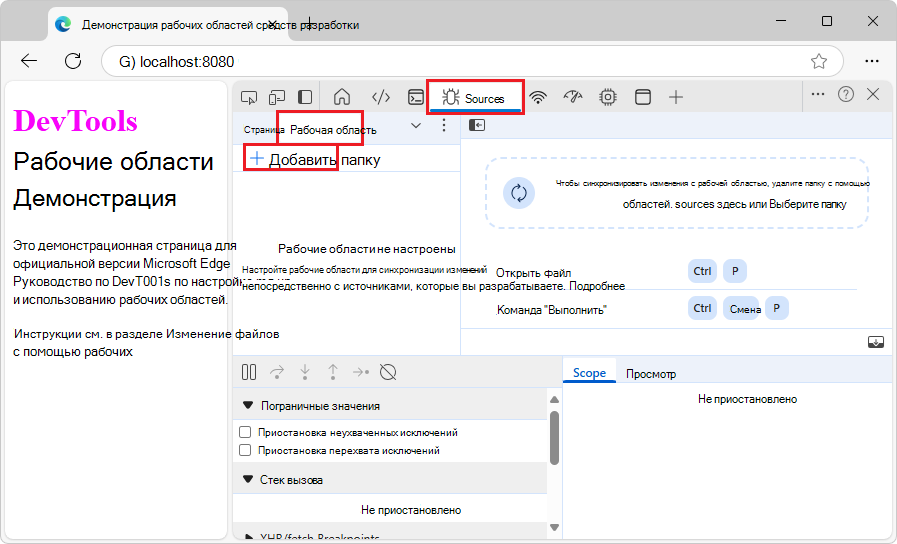Open the Performance gauge tool

573,97
